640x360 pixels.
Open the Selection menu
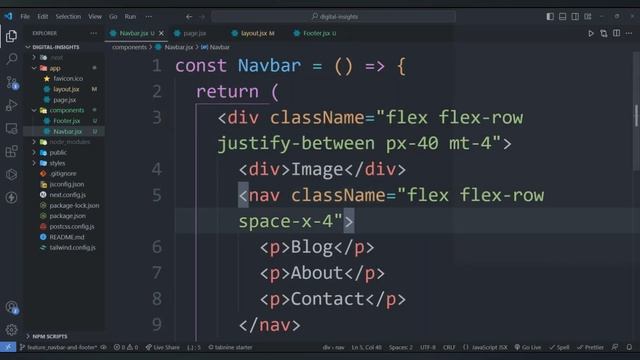68,17
